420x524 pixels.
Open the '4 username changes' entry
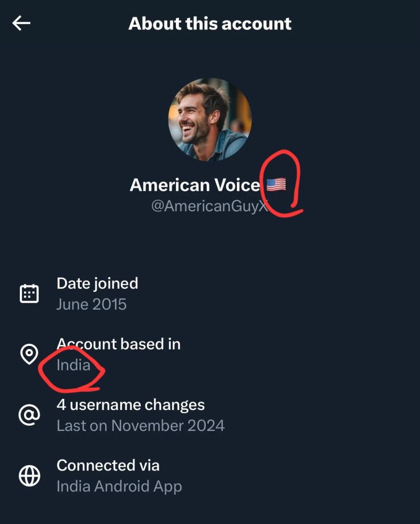[x=130, y=405]
